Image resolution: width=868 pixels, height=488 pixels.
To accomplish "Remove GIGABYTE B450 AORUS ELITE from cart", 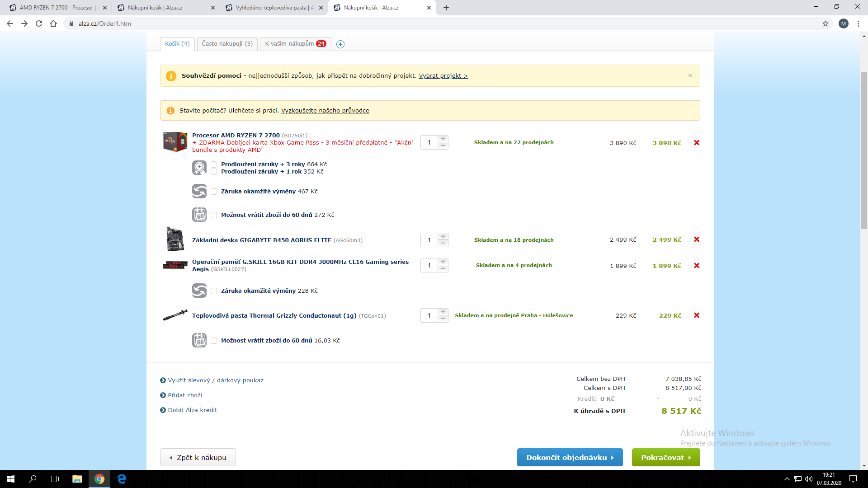I will [697, 239].
